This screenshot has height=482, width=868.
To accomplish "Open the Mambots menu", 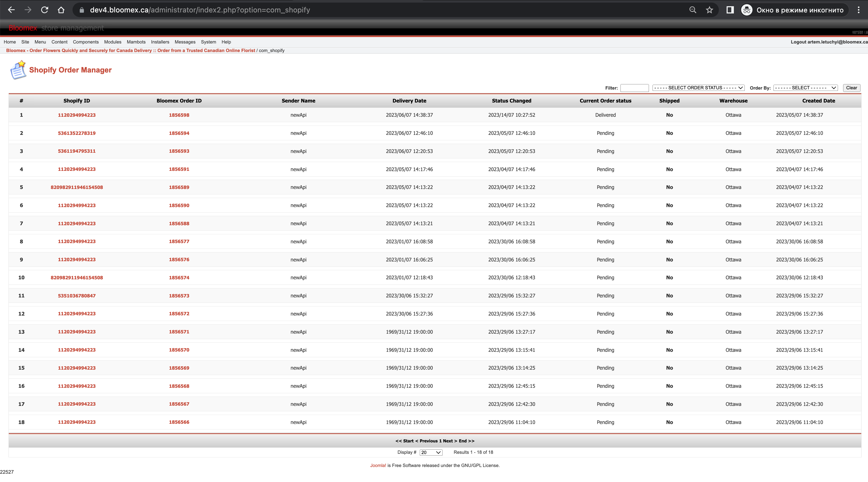I will click(136, 42).
